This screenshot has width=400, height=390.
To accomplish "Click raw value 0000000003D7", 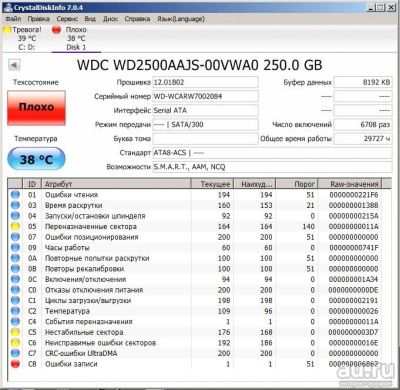I will point(354,332).
